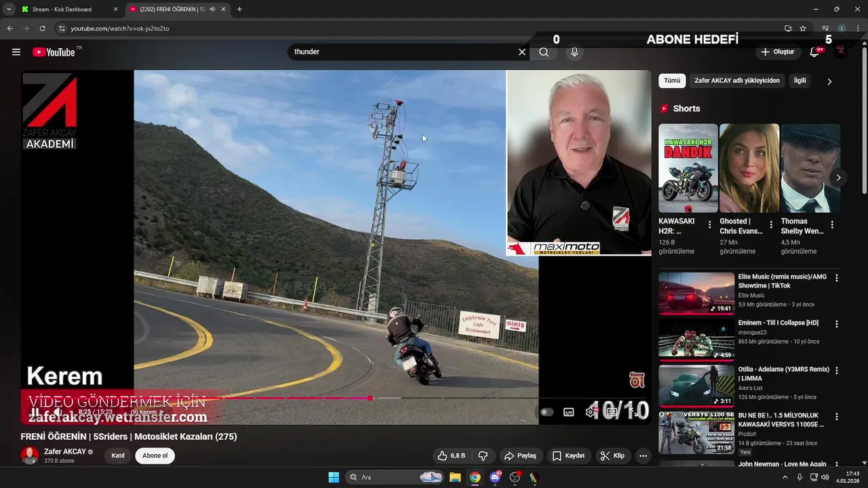This screenshot has width=868, height=488.
Task: Click the Katıl join button
Action: [118, 455]
